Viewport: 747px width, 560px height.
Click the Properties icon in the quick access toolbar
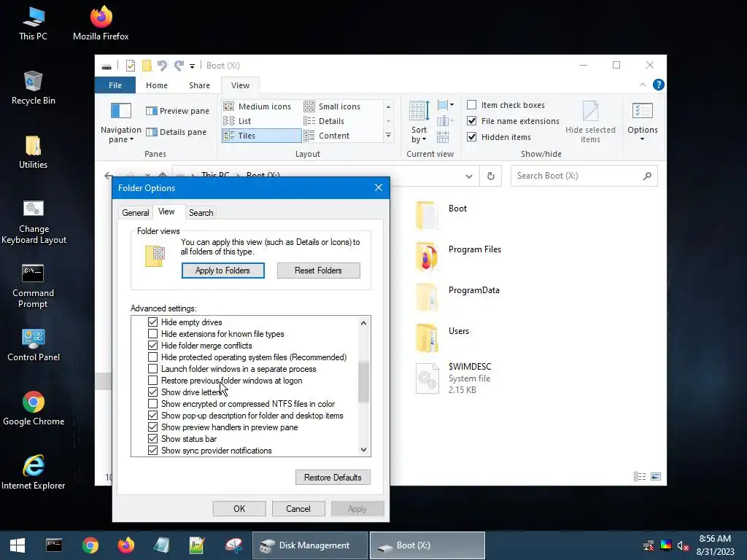click(x=130, y=66)
